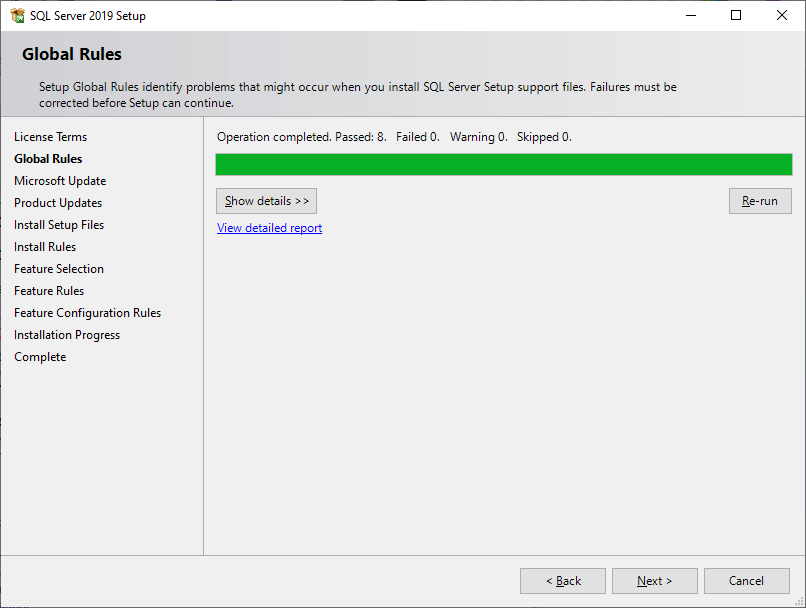
Task: Expand Show details for rule results
Action: click(x=266, y=200)
